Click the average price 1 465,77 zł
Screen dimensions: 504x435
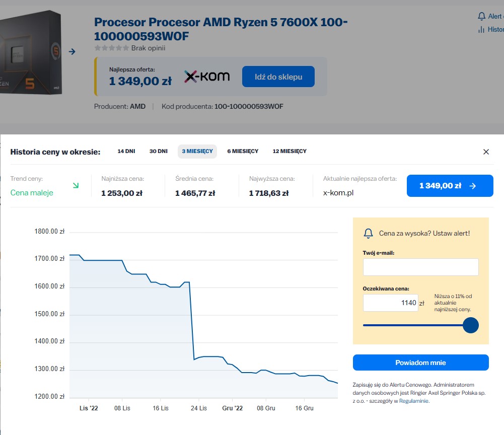click(195, 193)
